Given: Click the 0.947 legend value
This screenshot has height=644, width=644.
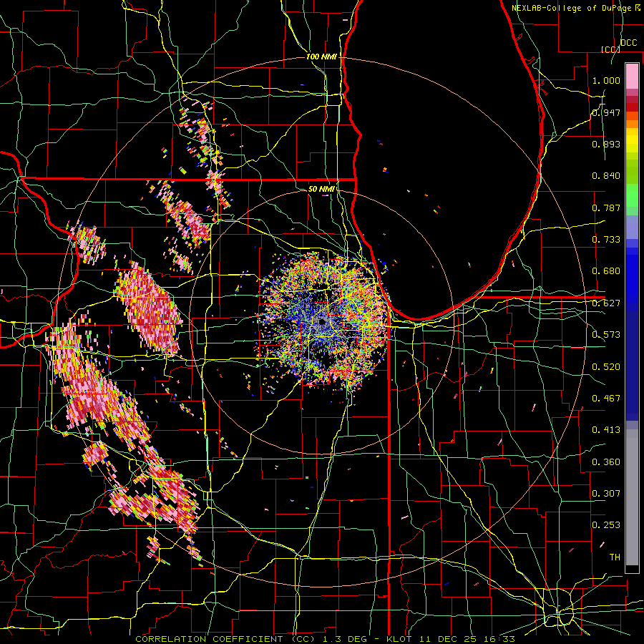Looking at the screenshot, I should (606, 112).
